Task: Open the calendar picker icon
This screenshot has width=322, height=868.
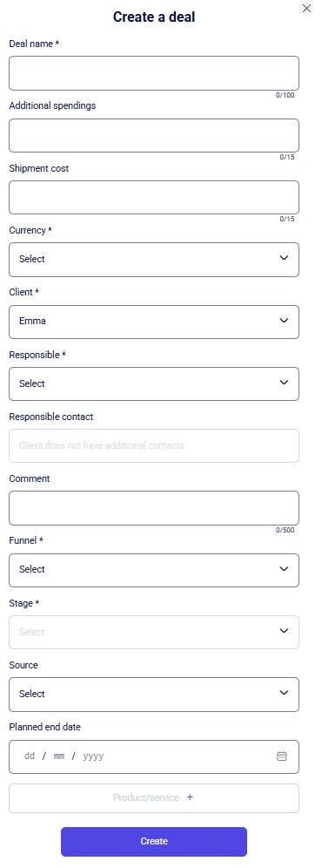Action: [x=282, y=756]
